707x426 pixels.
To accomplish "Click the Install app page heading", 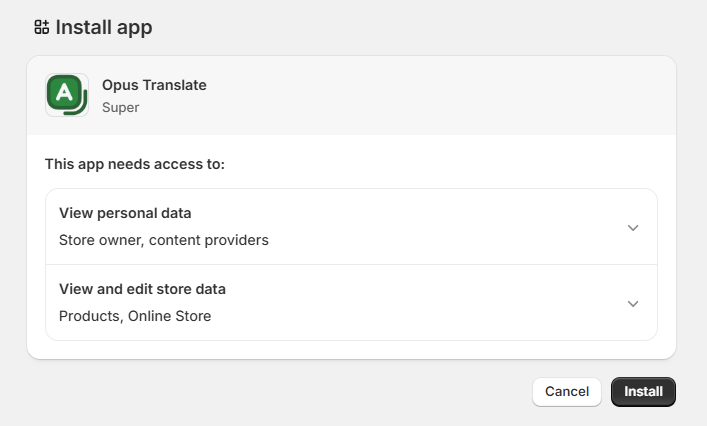I will coord(104,27).
